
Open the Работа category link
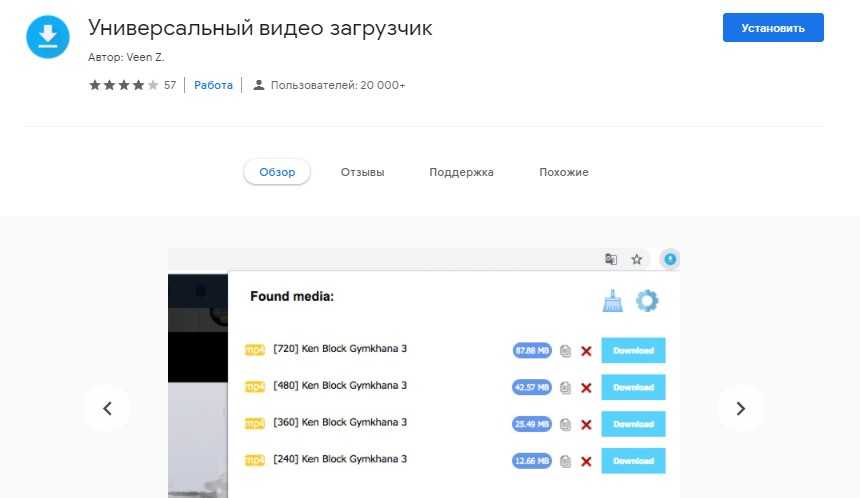213,85
